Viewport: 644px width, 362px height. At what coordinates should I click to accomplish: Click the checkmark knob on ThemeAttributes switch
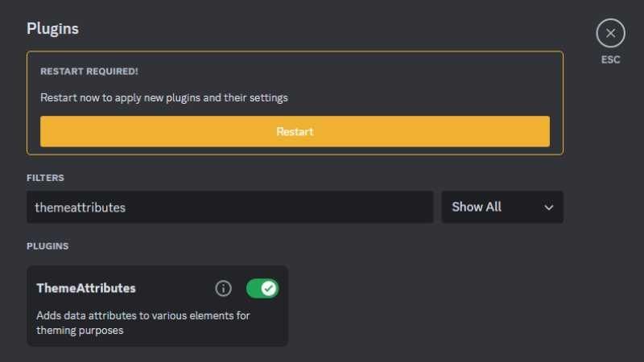pyautogui.click(x=269, y=288)
